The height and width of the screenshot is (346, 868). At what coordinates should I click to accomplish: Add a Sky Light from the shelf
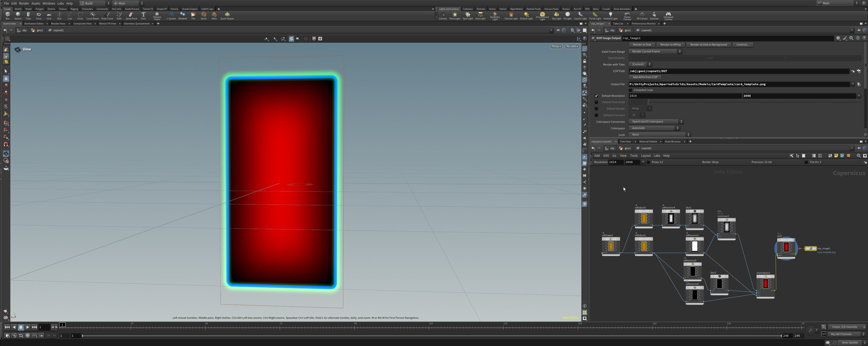[x=556, y=15]
